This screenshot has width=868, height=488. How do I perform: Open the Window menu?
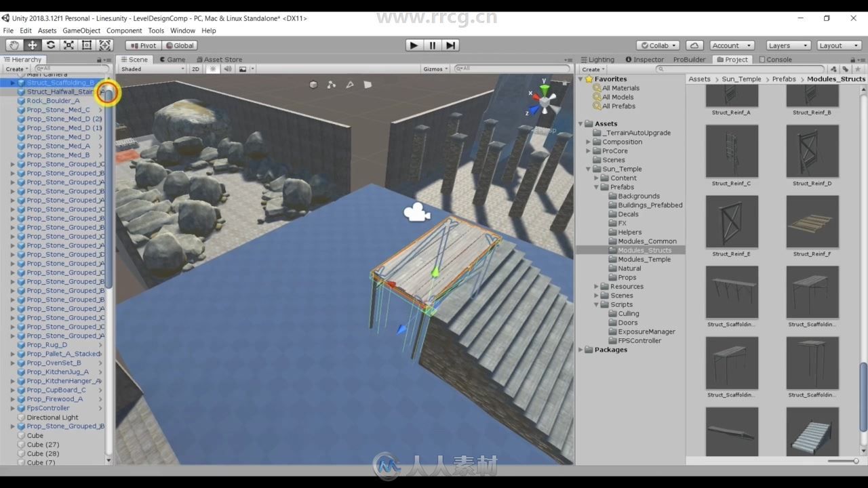pos(182,30)
